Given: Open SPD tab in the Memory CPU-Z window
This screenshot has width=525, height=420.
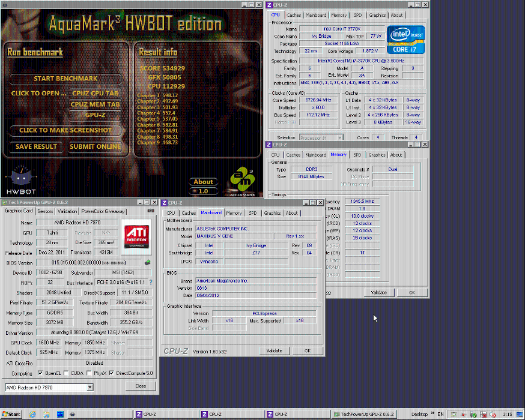Looking at the screenshot, I should pos(357,155).
